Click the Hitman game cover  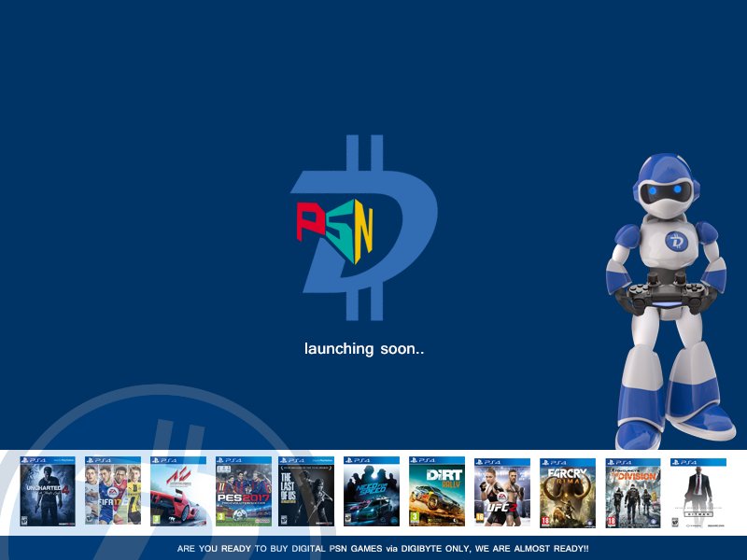[698, 493]
